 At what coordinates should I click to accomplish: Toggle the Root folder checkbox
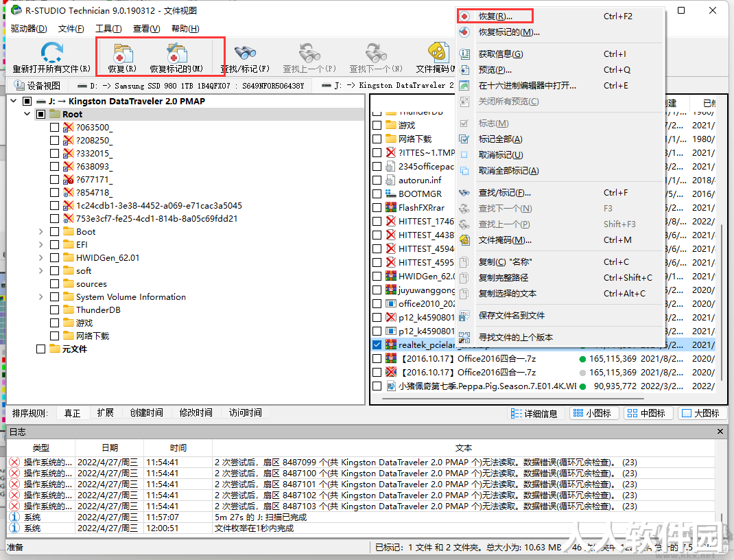[40, 114]
